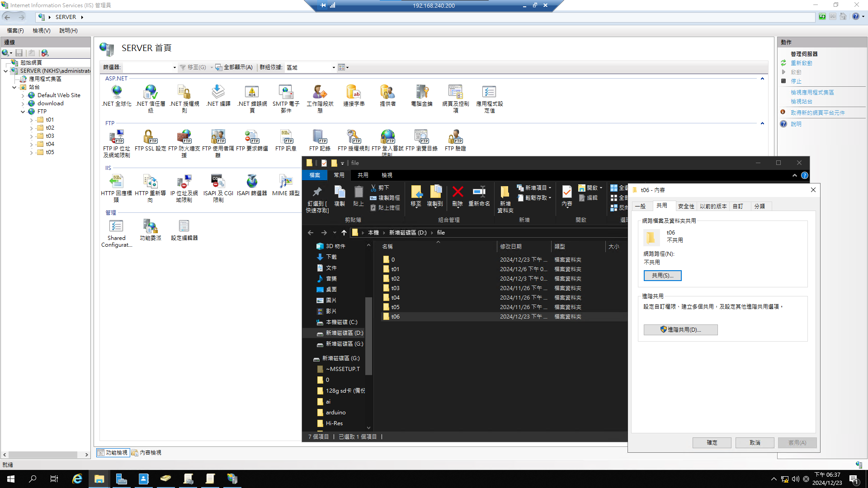Viewport: 868px width, 488px height.
Task: Switch to 安全性 tab in t06 properties
Action: coord(686,206)
